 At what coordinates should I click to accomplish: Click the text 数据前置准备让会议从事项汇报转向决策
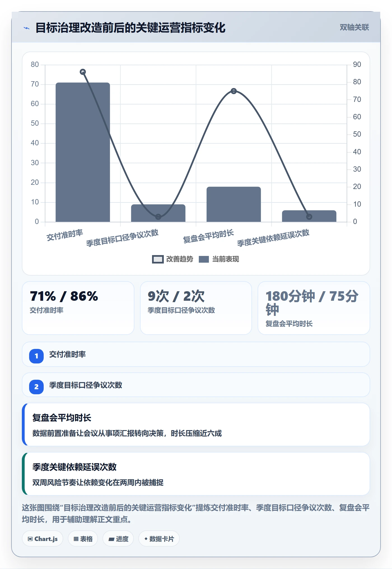point(98,433)
